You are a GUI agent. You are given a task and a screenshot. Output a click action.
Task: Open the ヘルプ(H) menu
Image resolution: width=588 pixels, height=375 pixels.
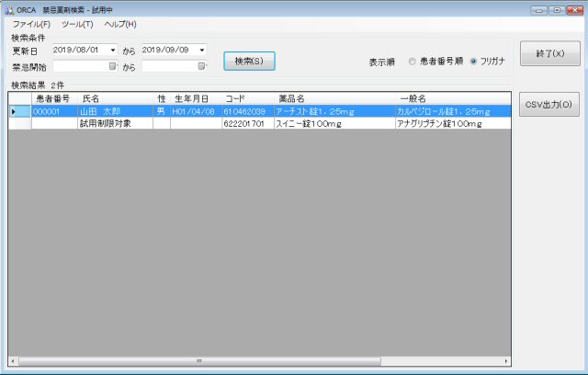pyautogui.click(x=119, y=24)
